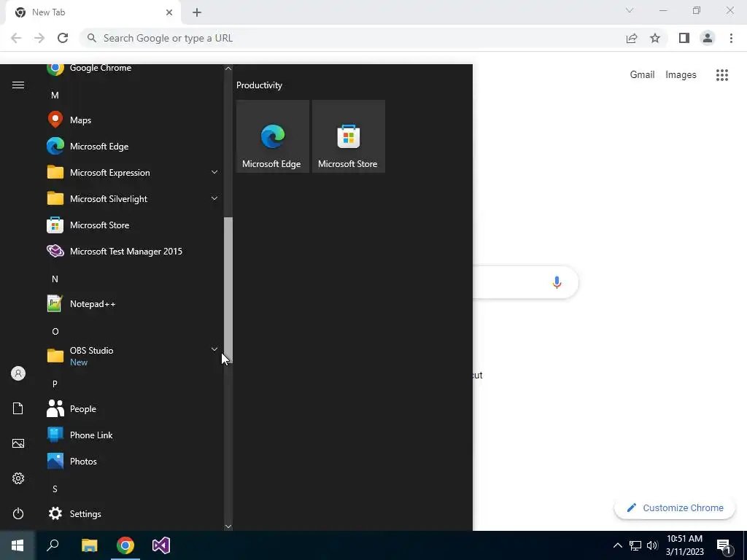Jump to letter P section header
The height and width of the screenshot is (560, 747).
click(55, 384)
